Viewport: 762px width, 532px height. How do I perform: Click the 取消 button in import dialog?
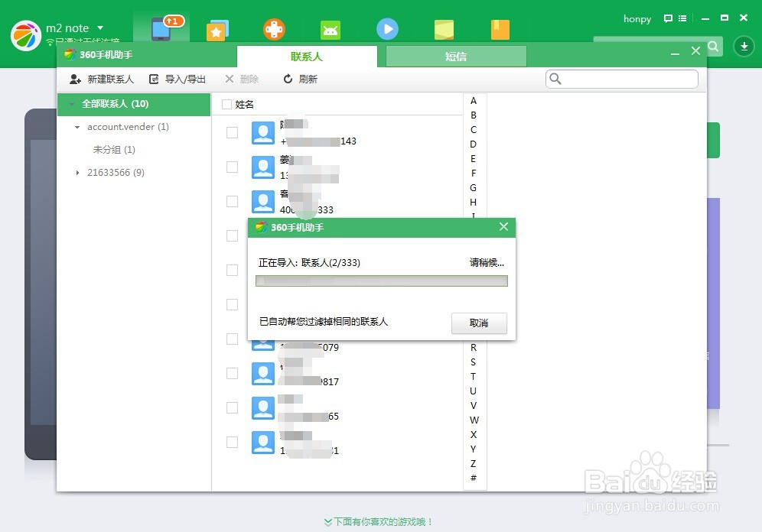479,323
